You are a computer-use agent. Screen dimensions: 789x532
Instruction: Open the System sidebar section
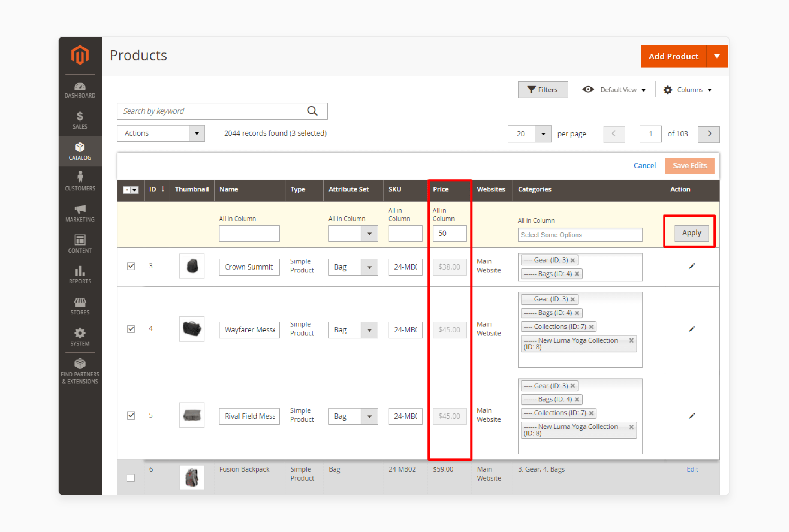coord(80,337)
